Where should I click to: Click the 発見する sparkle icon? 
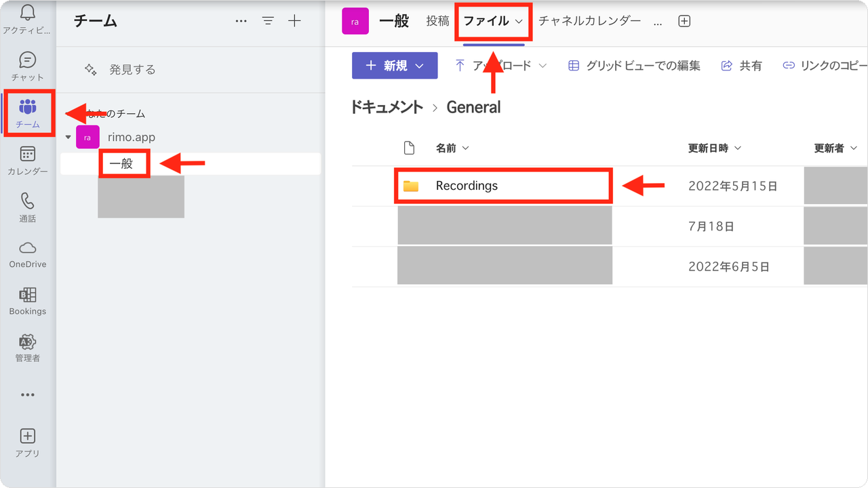tap(91, 69)
